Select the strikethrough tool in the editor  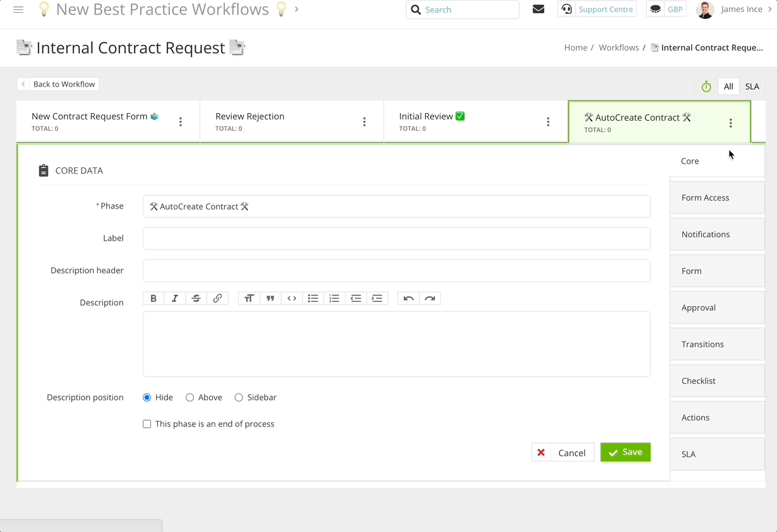coord(196,298)
